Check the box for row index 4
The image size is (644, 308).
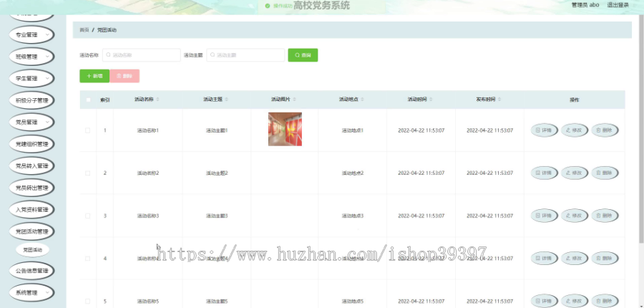click(x=87, y=259)
